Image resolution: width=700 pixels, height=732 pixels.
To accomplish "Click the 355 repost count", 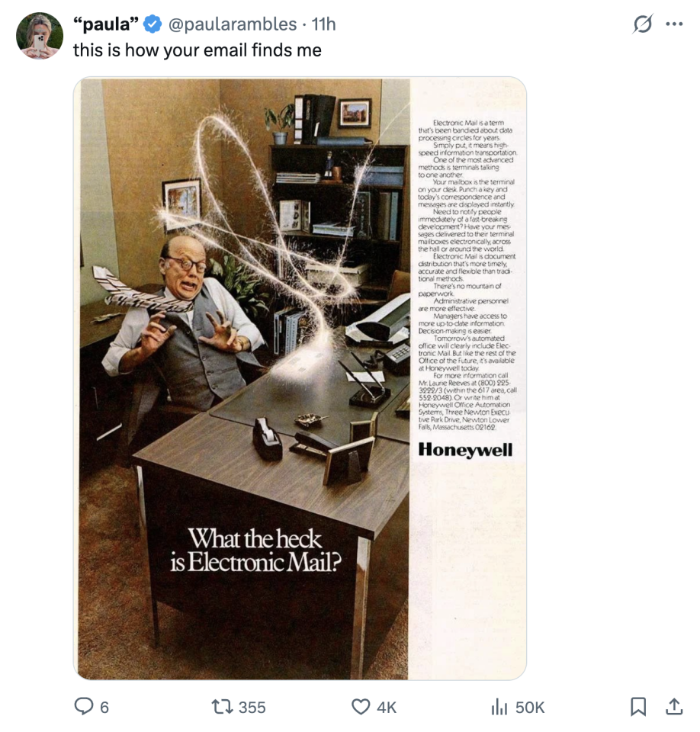I will tap(252, 708).
